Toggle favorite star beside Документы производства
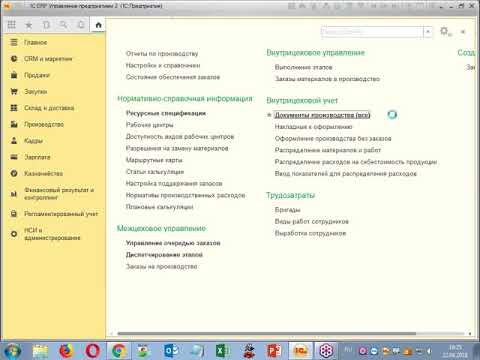480x360 pixels. (x=269, y=115)
